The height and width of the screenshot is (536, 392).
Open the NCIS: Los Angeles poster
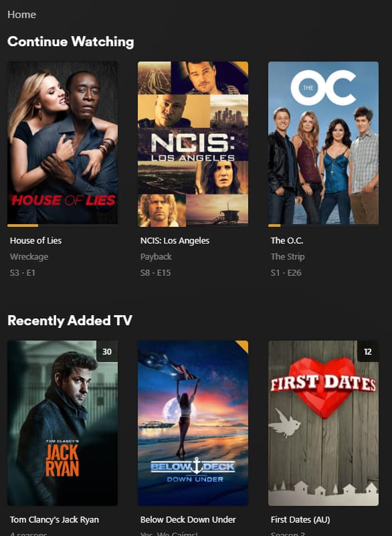point(193,144)
